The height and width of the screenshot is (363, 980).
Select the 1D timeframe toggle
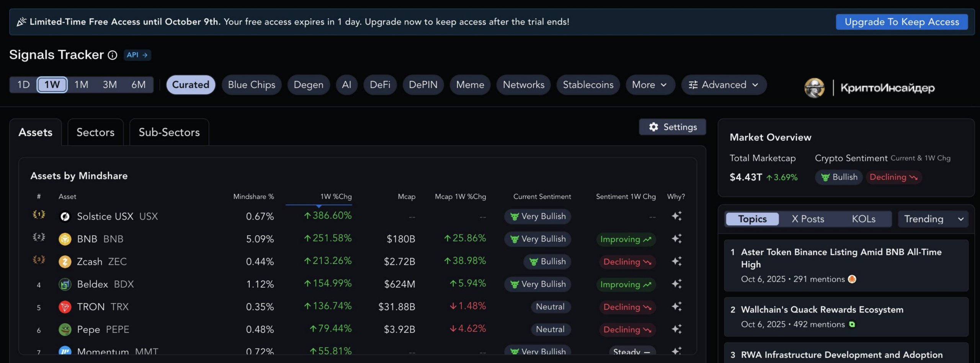click(23, 85)
